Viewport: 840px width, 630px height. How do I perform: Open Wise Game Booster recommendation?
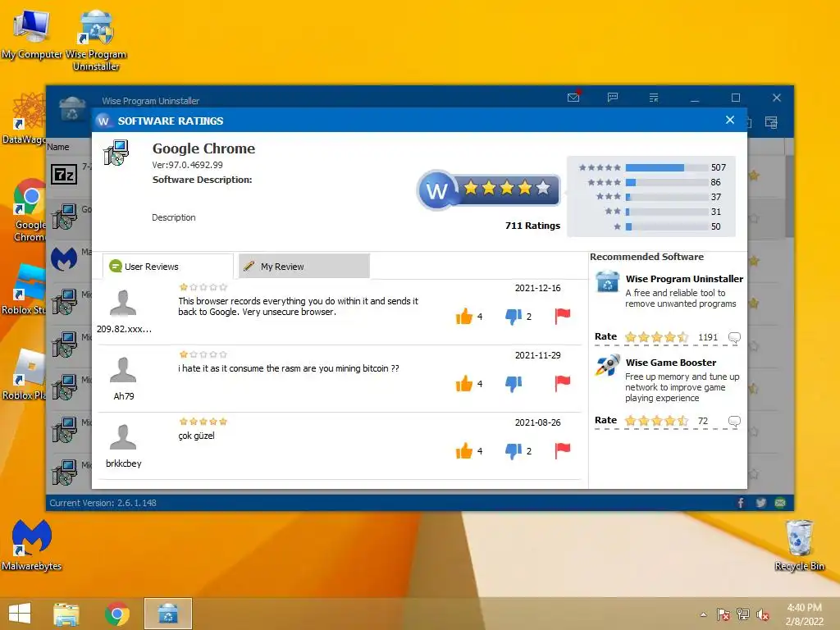671,363
